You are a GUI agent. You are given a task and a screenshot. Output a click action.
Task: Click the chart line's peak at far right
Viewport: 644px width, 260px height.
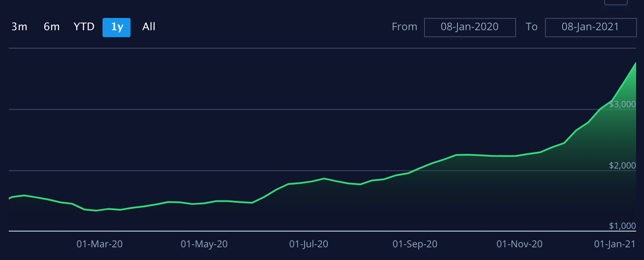(635, 63)
